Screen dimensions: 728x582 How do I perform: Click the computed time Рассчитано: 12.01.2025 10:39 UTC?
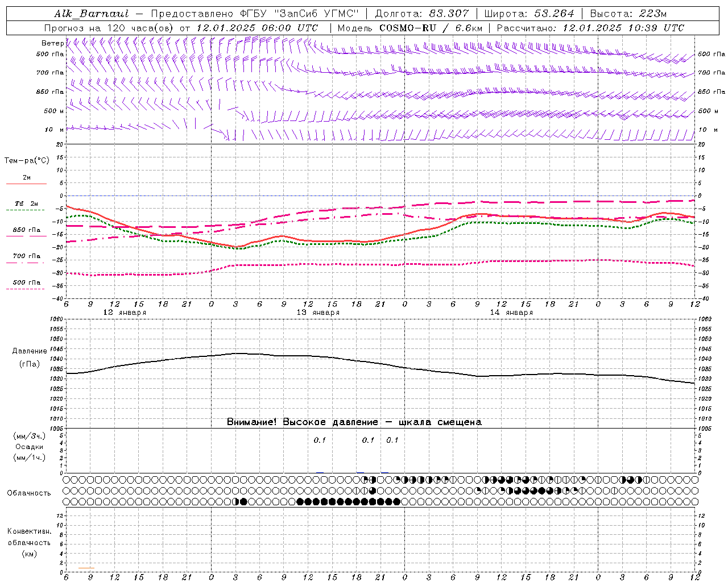tap(590, 28)
